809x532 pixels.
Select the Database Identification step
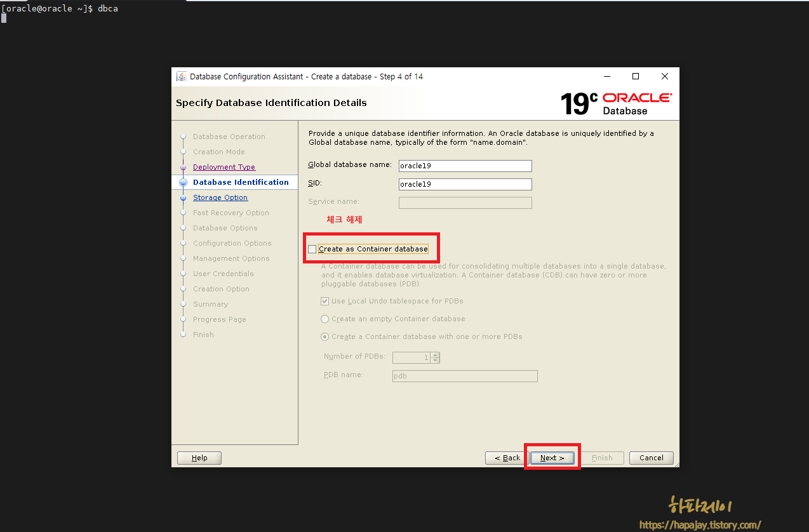click(241, 182)
